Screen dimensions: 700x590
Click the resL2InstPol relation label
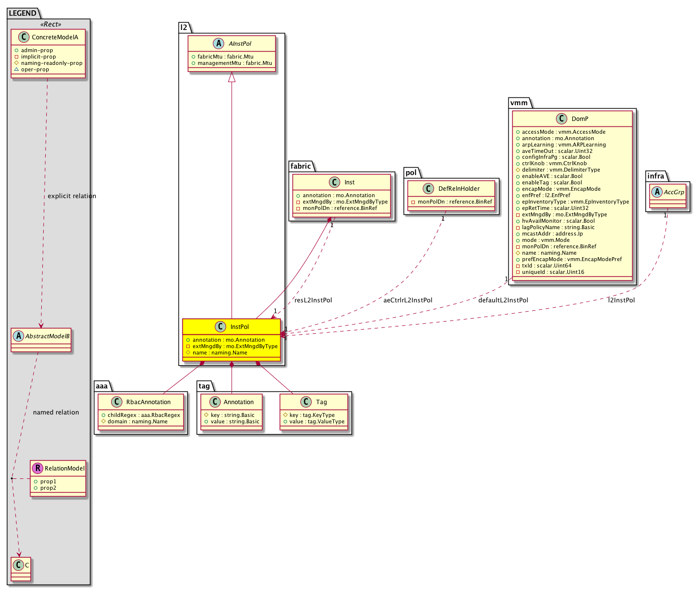313,300
